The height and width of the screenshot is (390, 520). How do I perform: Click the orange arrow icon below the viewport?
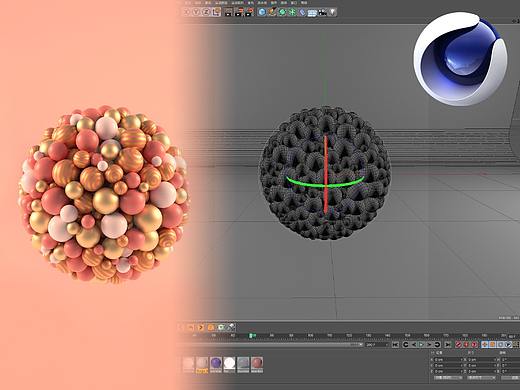[201, 327]
